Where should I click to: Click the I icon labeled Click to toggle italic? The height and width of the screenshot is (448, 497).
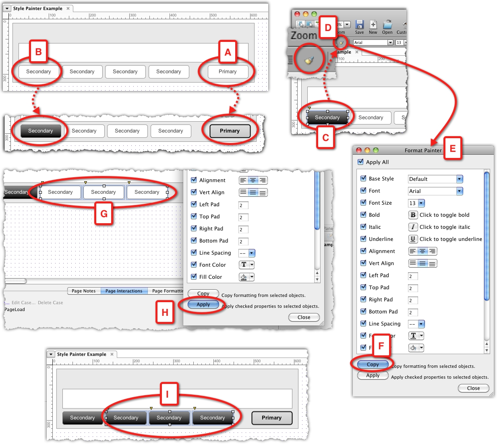point(413,227)
